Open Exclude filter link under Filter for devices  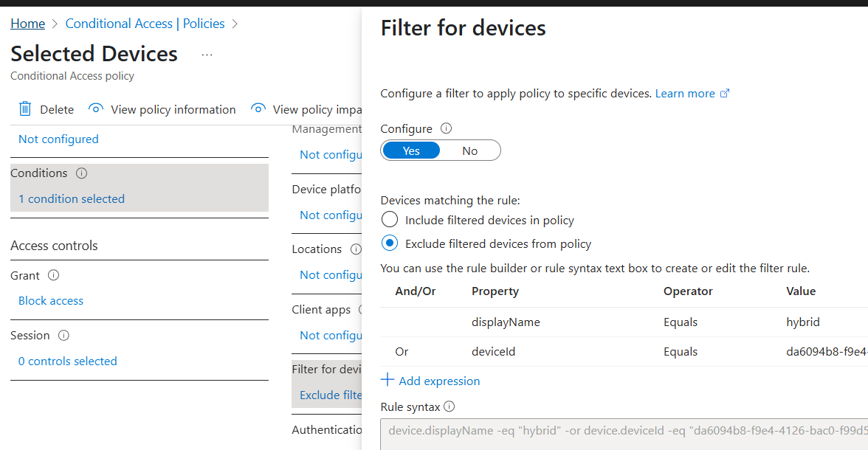[x=331, y=395]
